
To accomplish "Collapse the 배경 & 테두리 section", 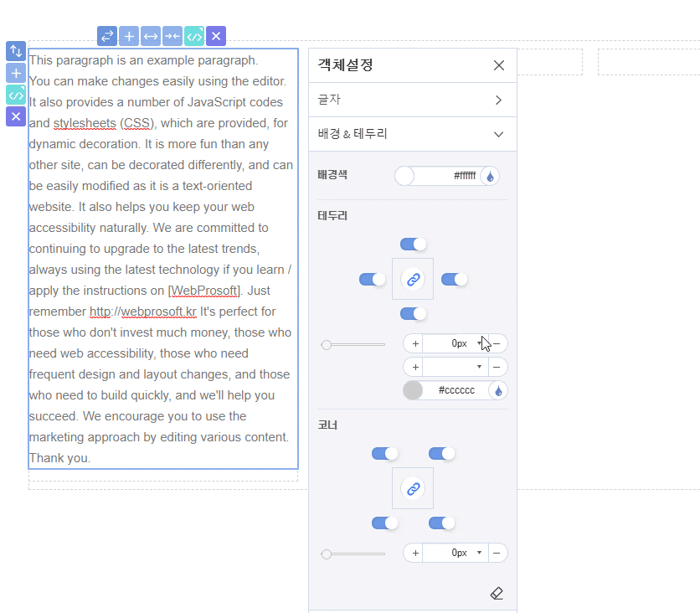I will tap(412, 134).
